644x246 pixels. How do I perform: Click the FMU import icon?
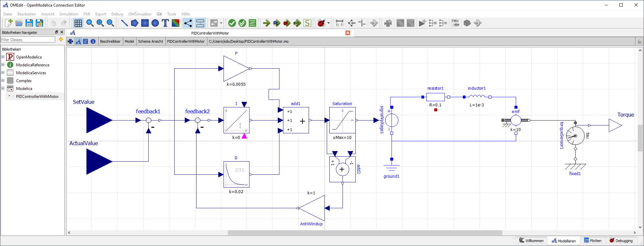coord(455,23)
